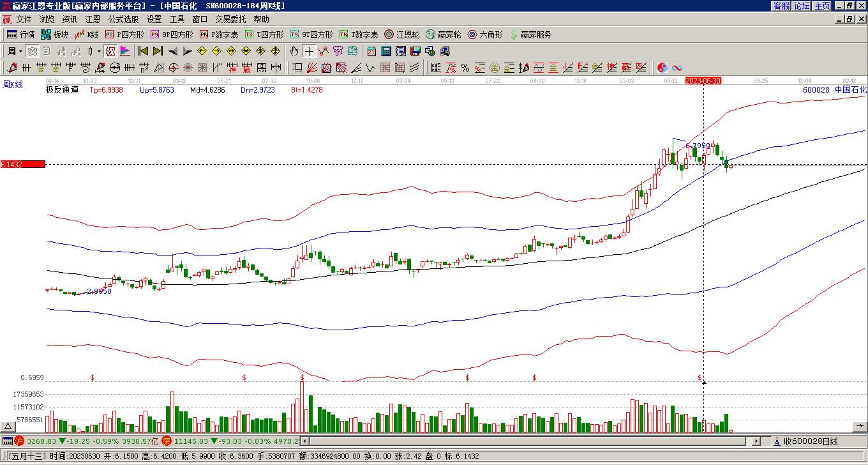Image resolution: width=868 pixels, height=465 pixels.
Task: Select the hand pan tool
Action: (x=294, y=51)
